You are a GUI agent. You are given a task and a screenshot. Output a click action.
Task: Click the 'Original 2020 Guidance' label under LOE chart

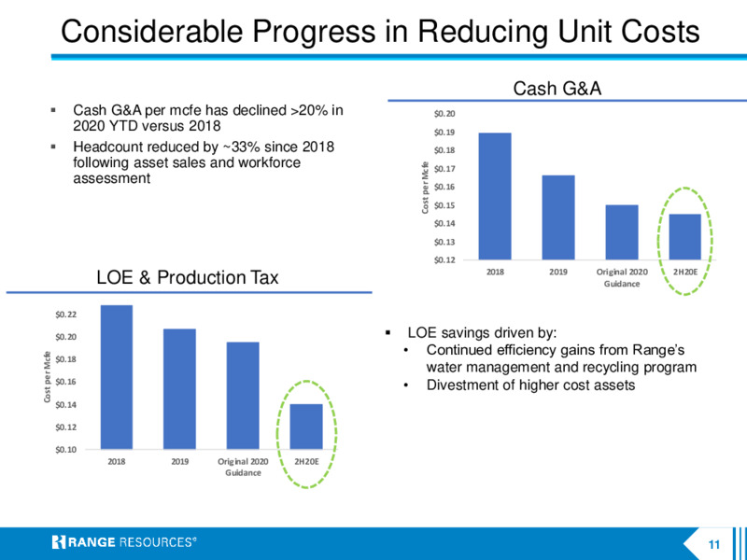(x=243, y=468)
